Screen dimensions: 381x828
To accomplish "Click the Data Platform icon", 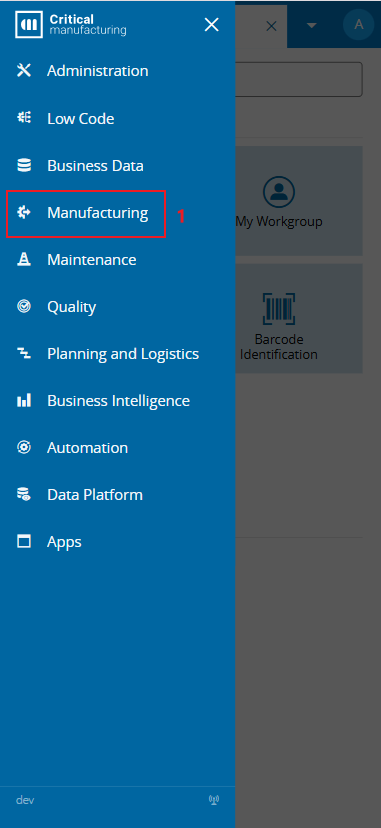I will tap(24, 494).
